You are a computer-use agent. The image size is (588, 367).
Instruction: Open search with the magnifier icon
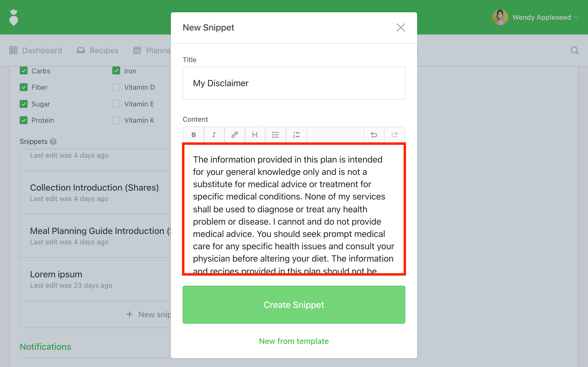click(574, 50)
